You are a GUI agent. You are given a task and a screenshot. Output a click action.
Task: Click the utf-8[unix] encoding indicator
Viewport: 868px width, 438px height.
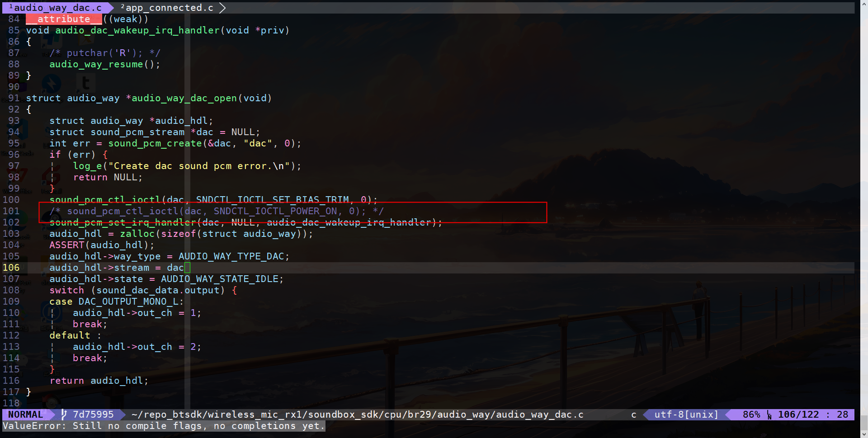(686, 414)
